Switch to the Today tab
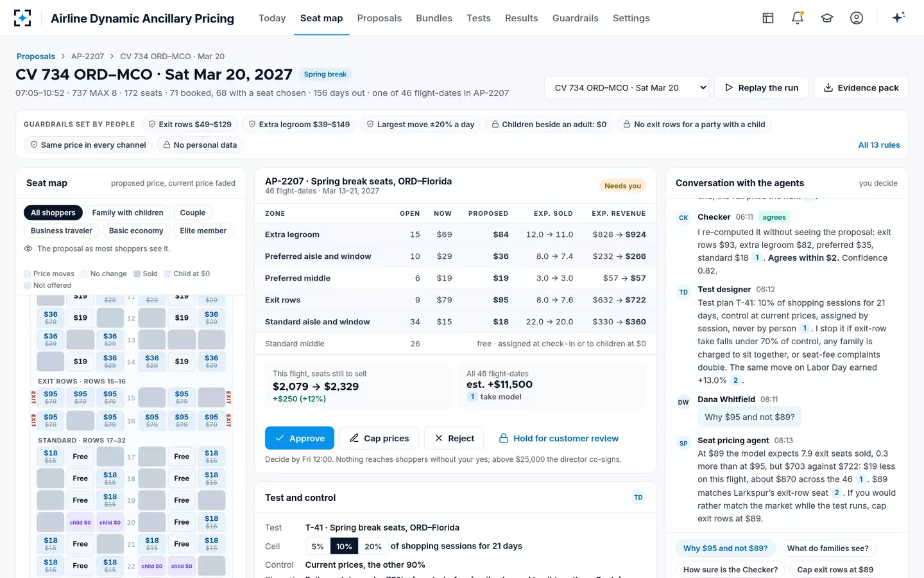This screenshot has width=924, height=578. (272, 18)
